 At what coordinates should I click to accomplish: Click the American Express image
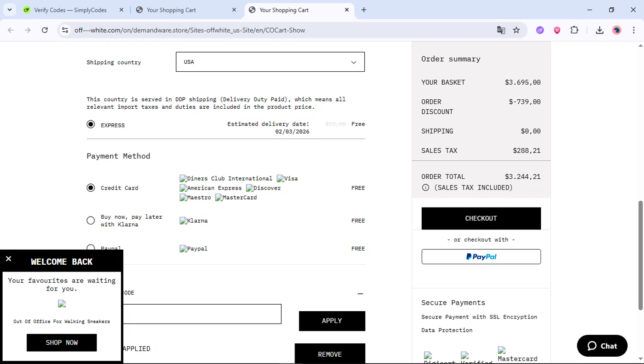(x=210, y=188)
